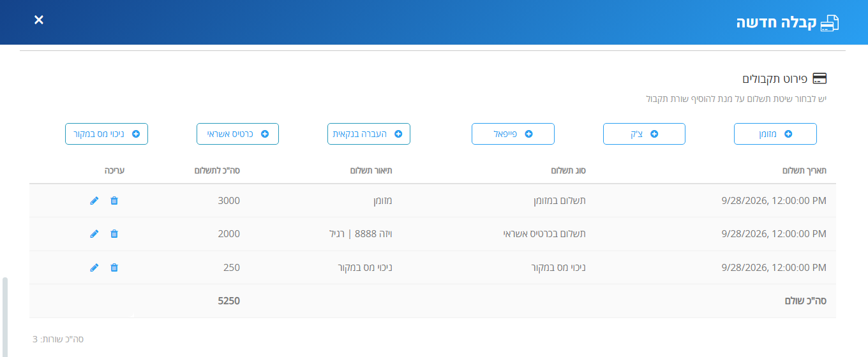Click the סה"כ לתשלום column header
The width and height of the screenshot is (868, 357).
(x=218, y=171)
